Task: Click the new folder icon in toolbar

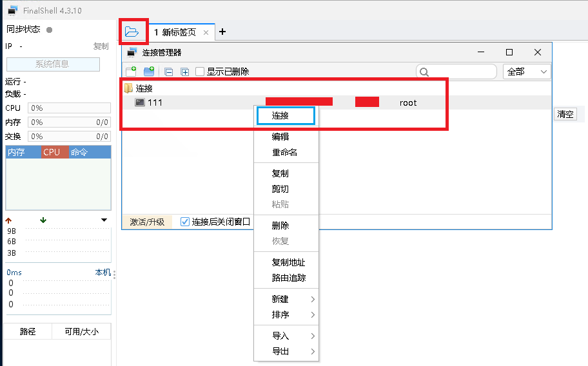Action: (x=149, y=72)
